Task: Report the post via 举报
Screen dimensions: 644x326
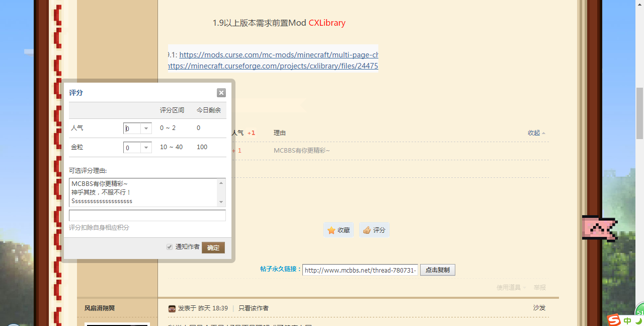Action: pos(540,288)
